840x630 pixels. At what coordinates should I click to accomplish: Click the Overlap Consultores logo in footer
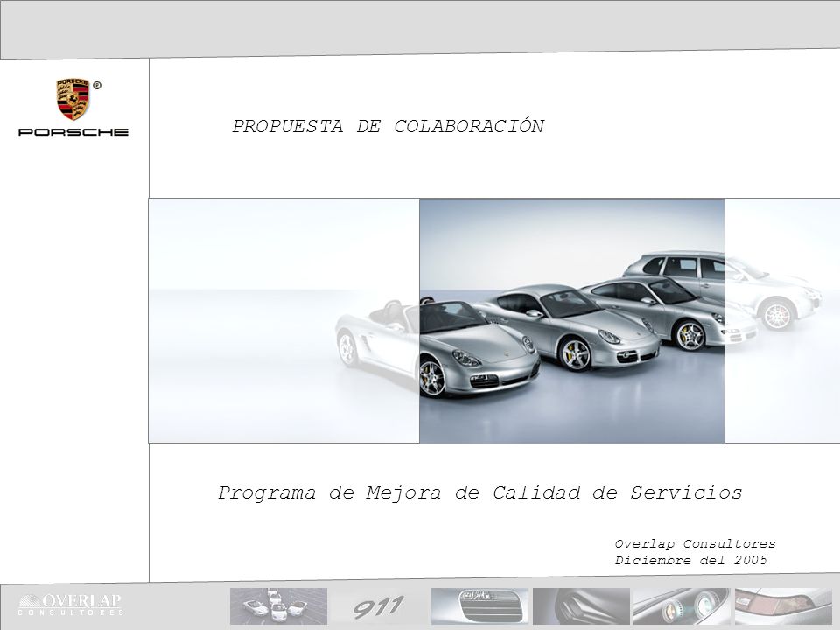point(71,605)
